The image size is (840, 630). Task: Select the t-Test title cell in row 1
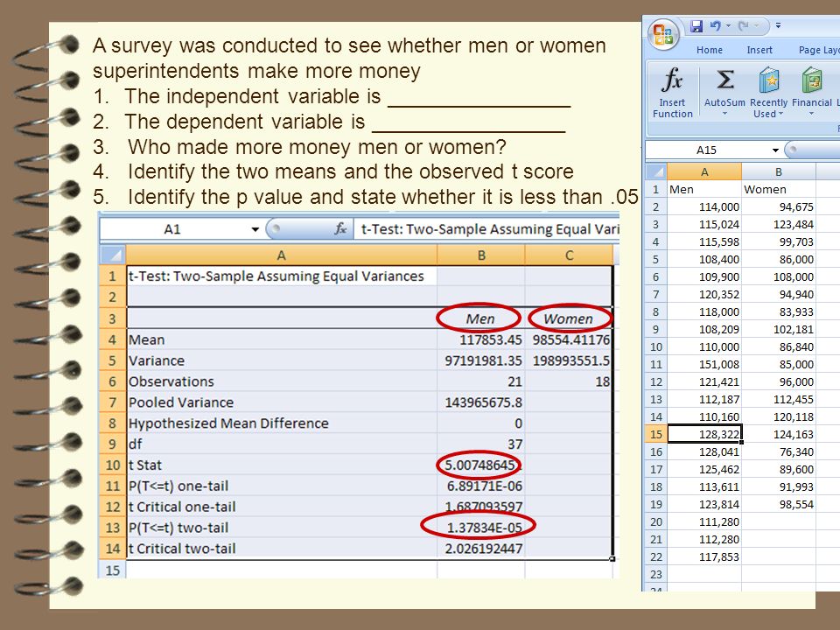281,276
